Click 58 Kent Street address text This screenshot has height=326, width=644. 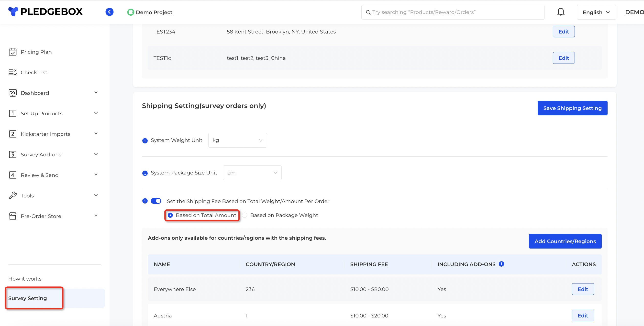tap(281, 32)
